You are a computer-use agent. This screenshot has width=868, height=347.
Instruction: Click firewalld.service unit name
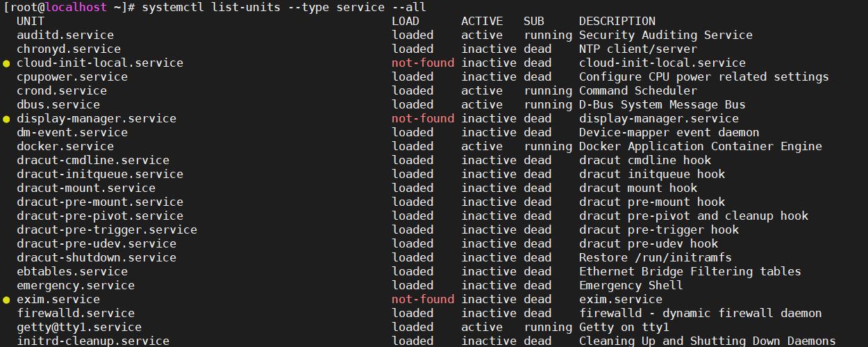76,313
